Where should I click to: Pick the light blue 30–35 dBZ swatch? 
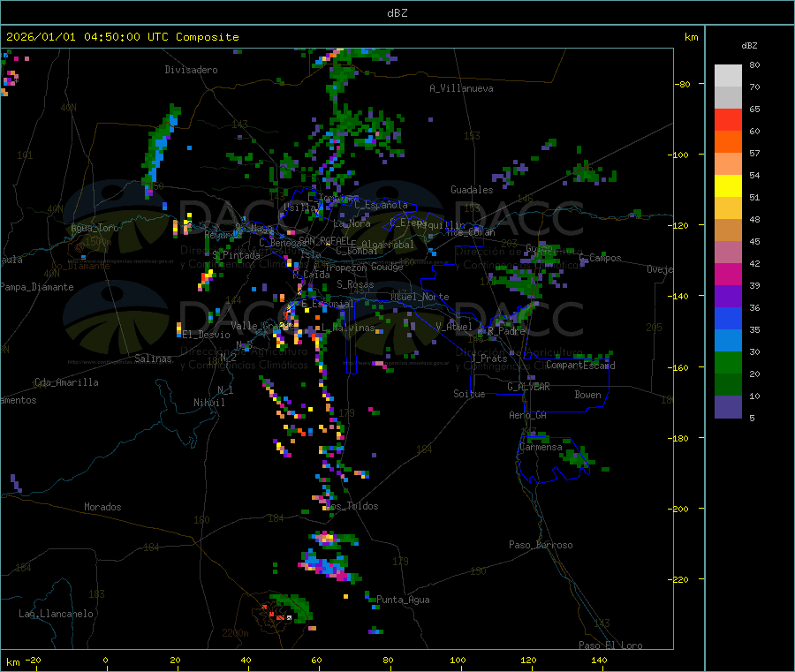pyautogui.click(x=728, y=341)
